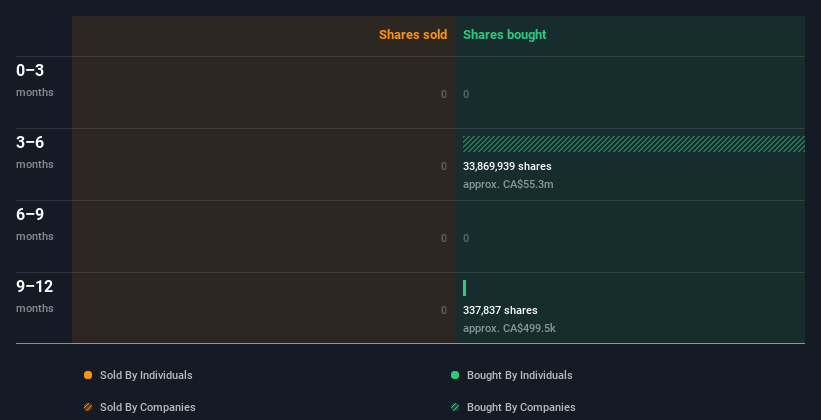Image resolution: width=821 pixels, height=420 pixels.
Task: Click the orange Sold By Individuals legend dot
Action: [88, 375]
